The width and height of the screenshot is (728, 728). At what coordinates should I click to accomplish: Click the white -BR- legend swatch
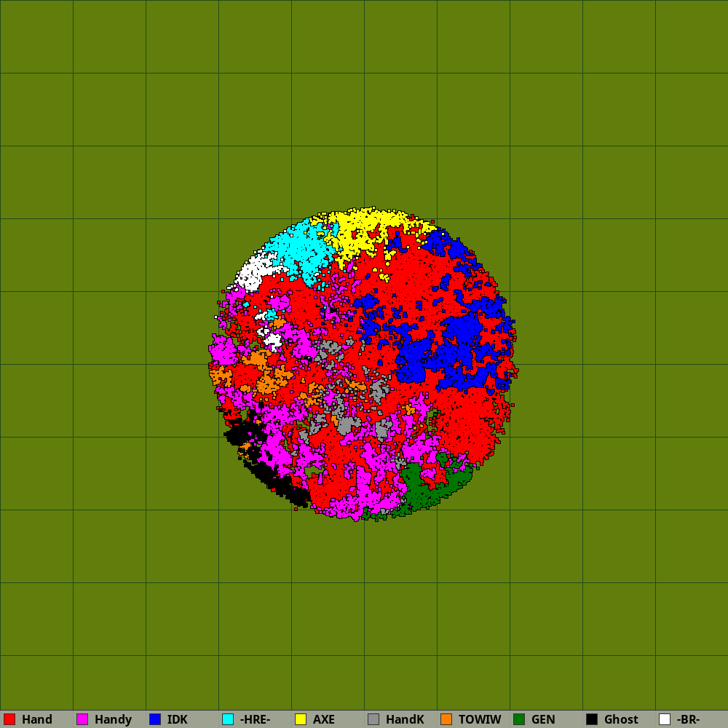(665, 719)
